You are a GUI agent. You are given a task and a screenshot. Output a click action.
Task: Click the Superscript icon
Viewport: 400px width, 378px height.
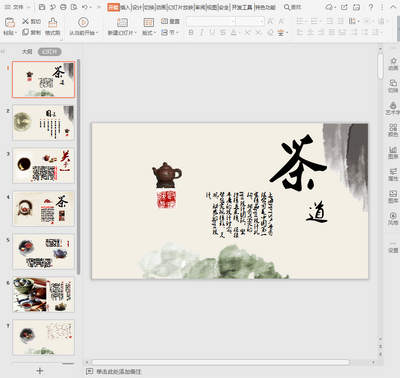[x=248, y=32]
